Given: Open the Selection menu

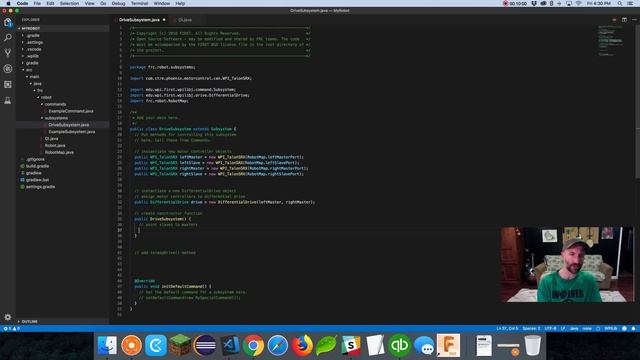Looking at the screenshot, I should [69, 3].
